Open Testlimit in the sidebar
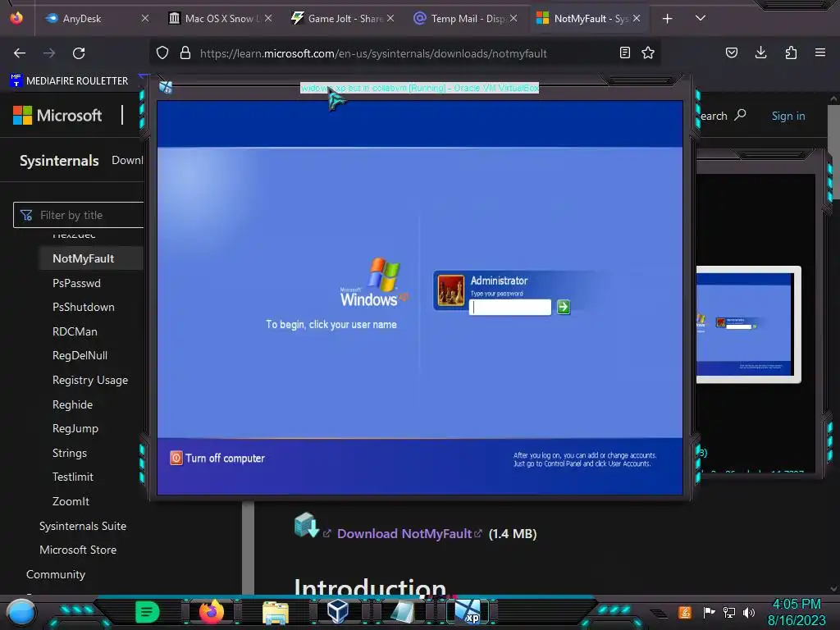Image resolution: width=840 pixels, height=630 pixels. point(73,477)
